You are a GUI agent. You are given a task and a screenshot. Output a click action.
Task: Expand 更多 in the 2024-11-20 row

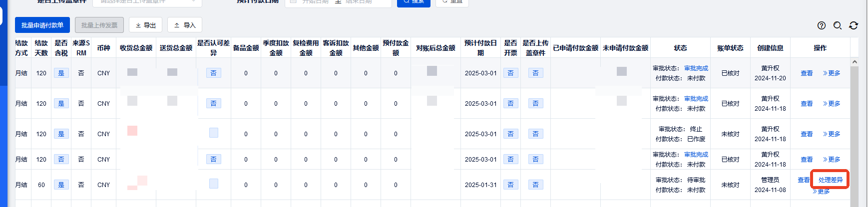point(832,73)
